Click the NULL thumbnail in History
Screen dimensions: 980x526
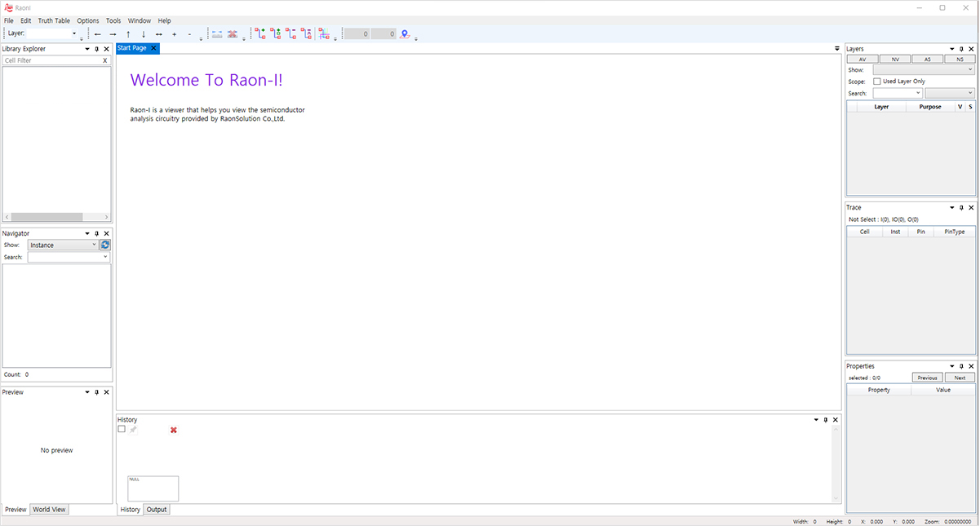[153, 488]
